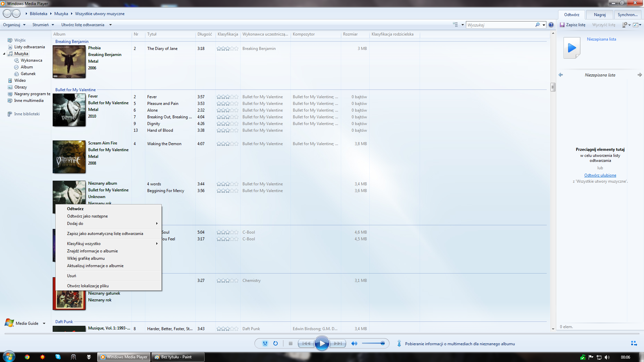Adjust the volume slider
This screenshot has width=644, height=362.
(373, 344)
